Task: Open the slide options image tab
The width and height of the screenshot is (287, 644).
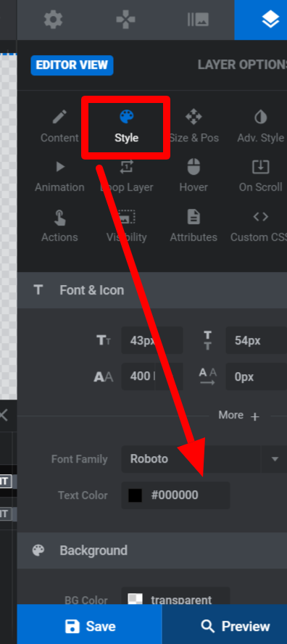Action: pos(198,20)
